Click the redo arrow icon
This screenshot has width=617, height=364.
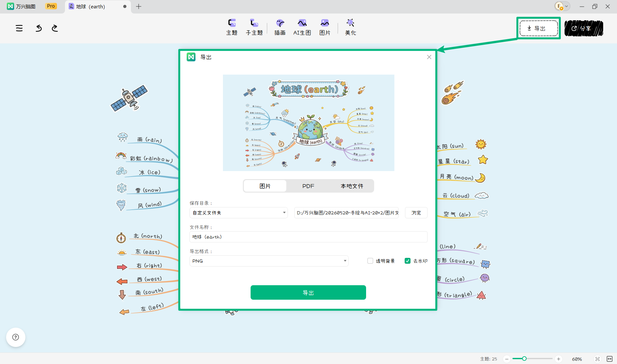click(x=55, y=28)
